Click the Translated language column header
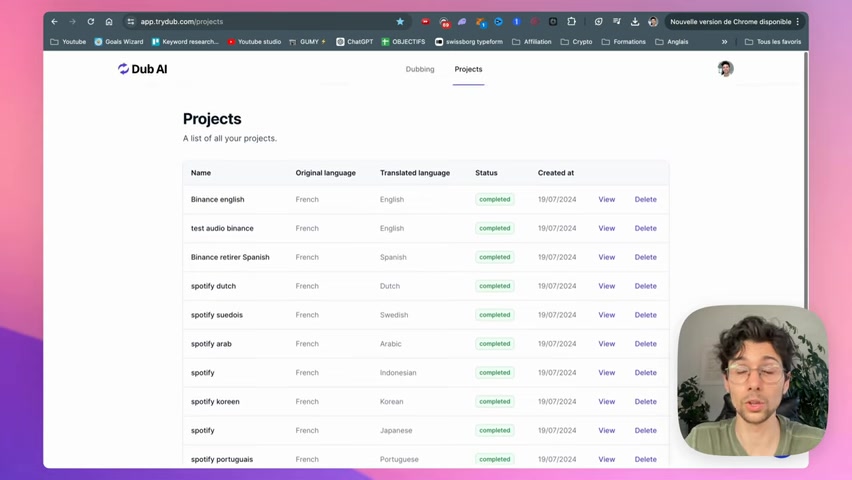This screenshot has height=480, width=852. tap(415, 173)
